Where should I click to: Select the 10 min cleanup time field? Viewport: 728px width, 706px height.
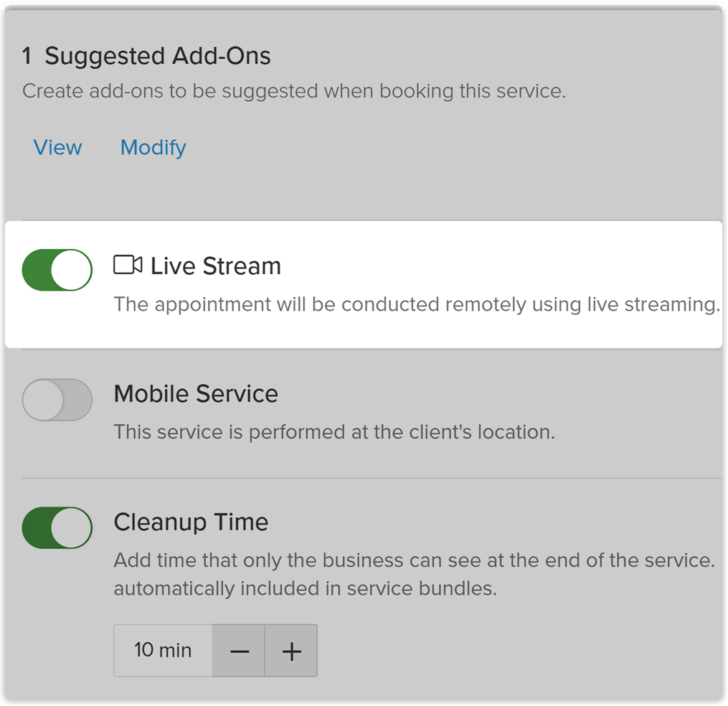(x=163, y=650)
